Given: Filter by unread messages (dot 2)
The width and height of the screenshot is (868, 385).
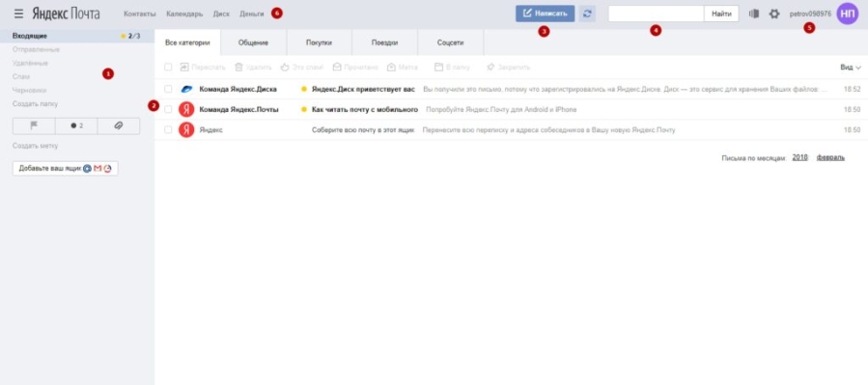Looking at the screenshot, I should tap(76, 126).
